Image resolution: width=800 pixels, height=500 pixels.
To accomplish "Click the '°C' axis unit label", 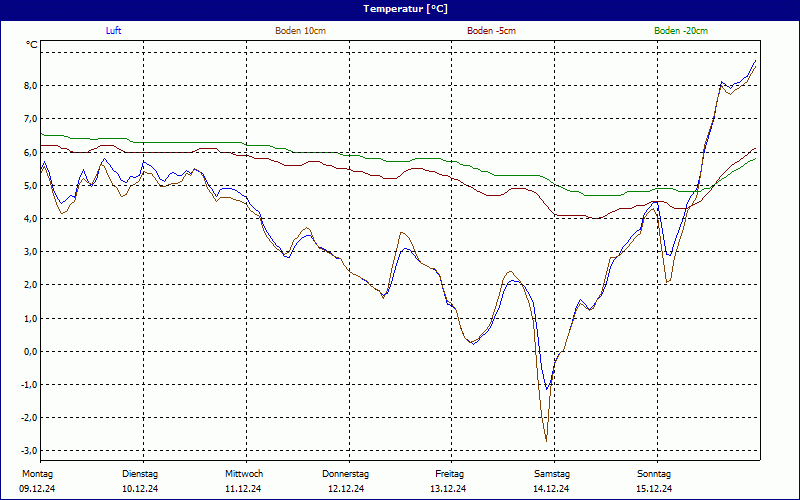I will point(32,45).
